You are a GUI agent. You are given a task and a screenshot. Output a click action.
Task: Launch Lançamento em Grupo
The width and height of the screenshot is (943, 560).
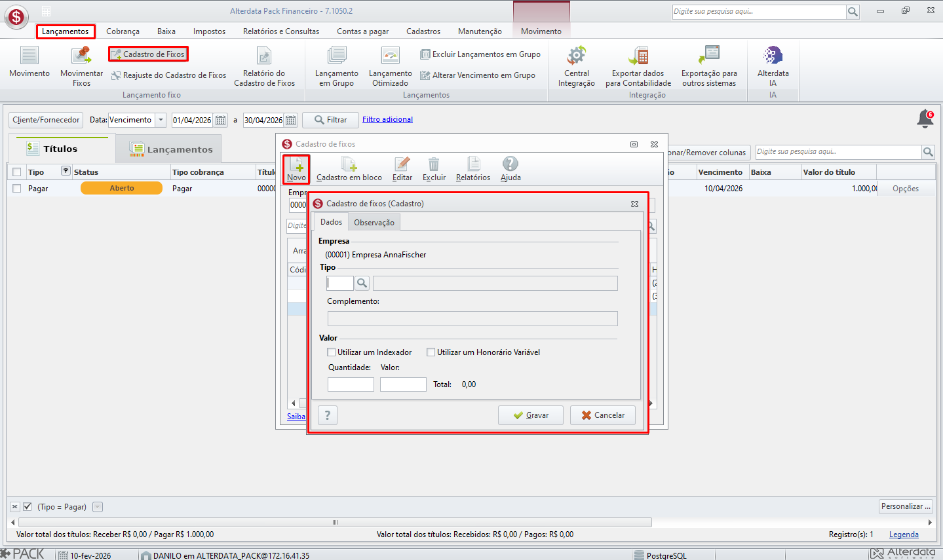tap(337, 65)
